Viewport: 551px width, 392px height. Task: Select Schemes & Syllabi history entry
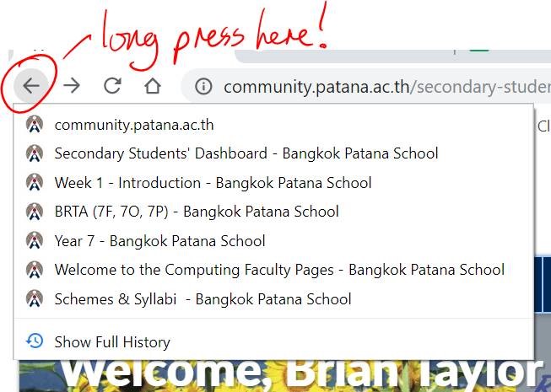273,299
